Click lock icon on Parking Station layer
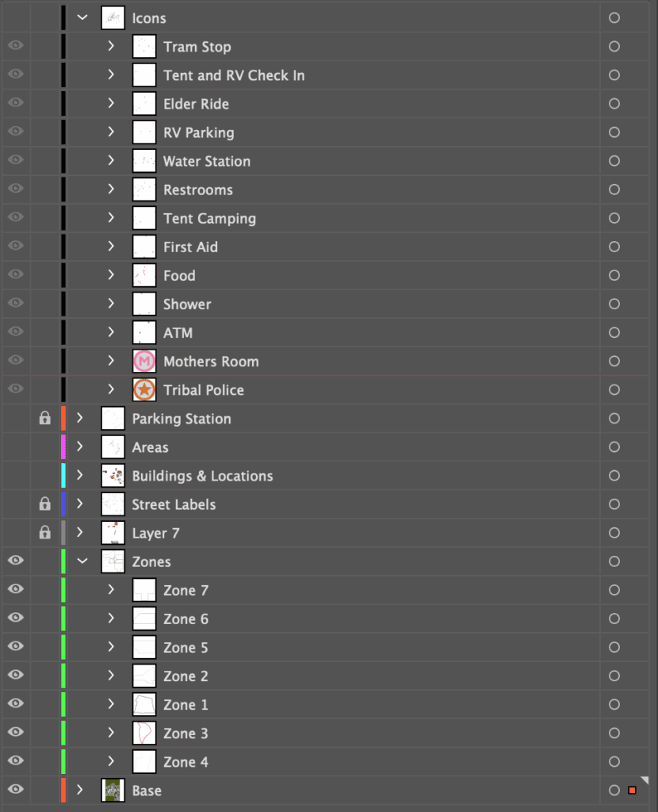Screen dimensions: 658x812 coord(45,419)
